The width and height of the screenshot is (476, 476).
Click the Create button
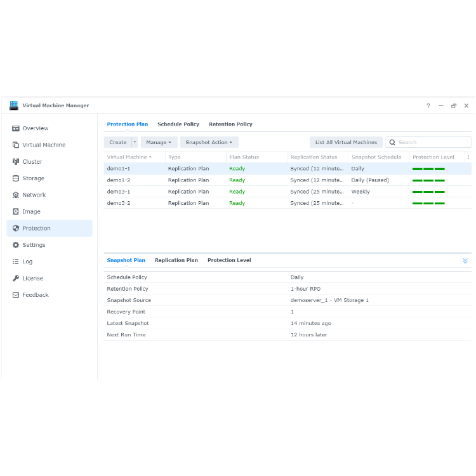point(118,142)
